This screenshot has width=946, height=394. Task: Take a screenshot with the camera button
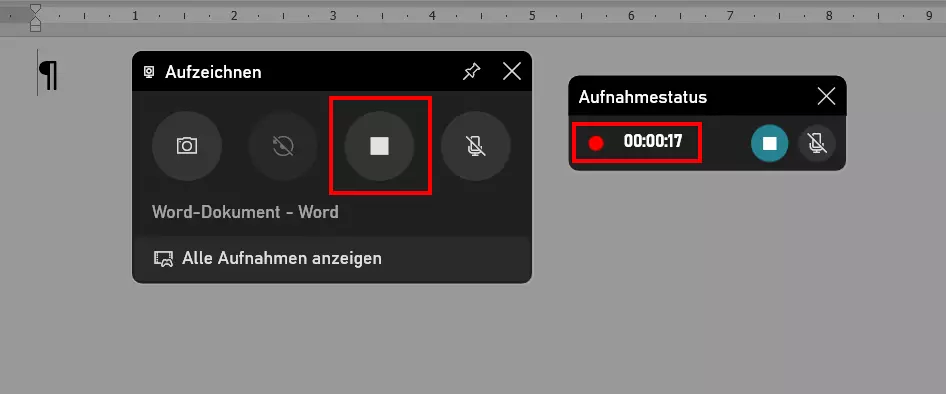pos(187,145)
